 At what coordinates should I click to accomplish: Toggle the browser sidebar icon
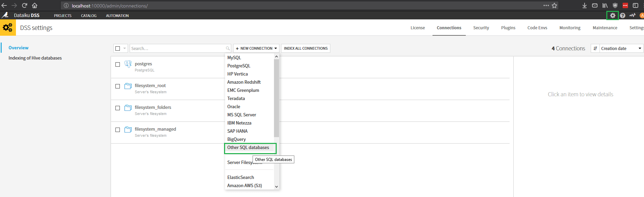point(636,5)
